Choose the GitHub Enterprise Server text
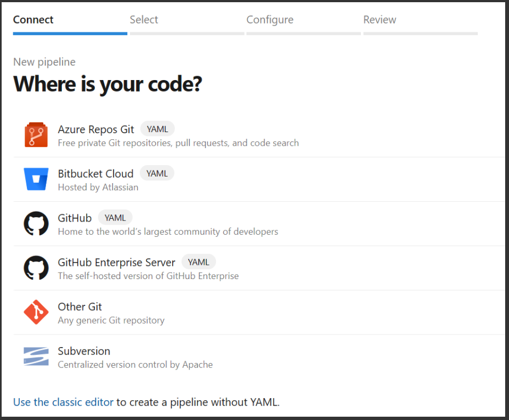This screenshot has height=420, width=509. click(x=116, y=262)
